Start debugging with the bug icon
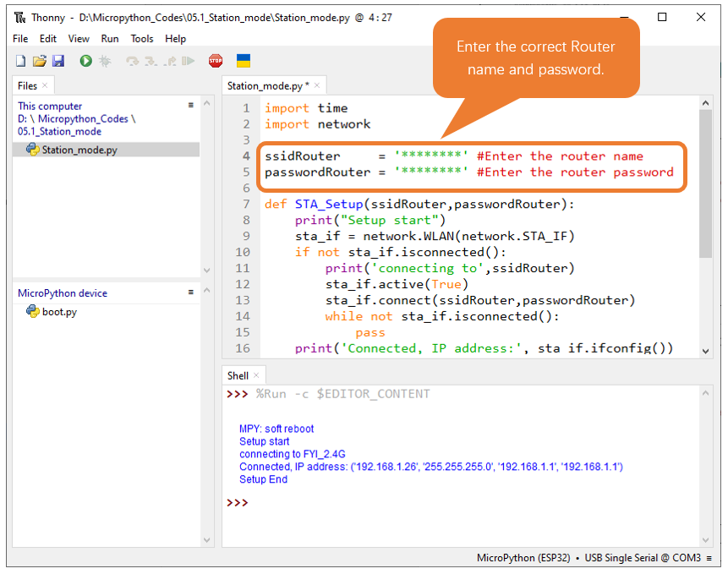728x574 pixels. pos(105,61)
